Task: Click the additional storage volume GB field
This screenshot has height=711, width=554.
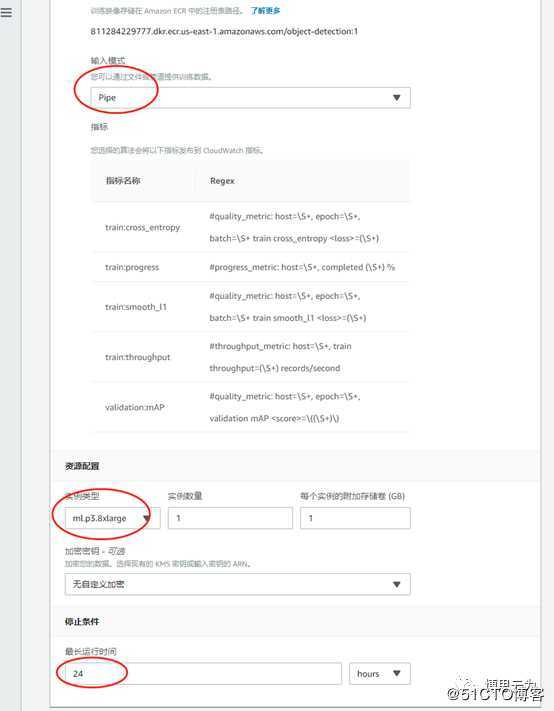Action: pyautogui.click(x=355, y=518)
